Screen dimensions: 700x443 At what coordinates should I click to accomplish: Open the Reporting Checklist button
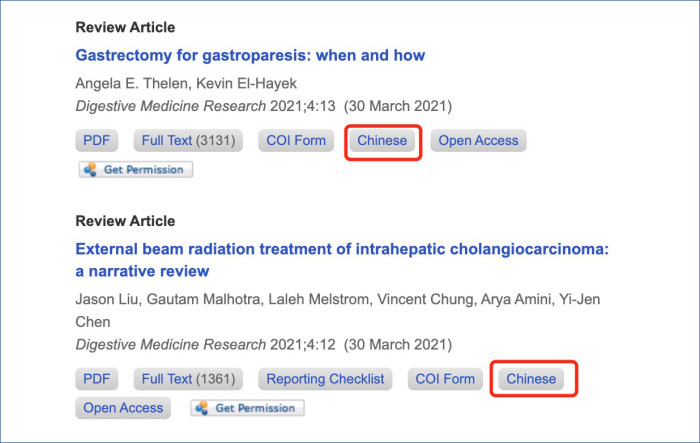point(325,379)
